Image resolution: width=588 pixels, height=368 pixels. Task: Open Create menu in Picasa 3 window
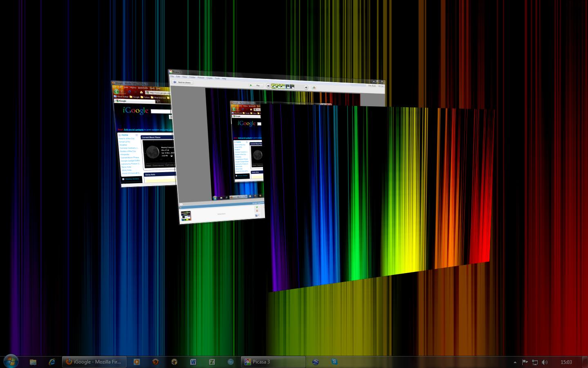[x=209, y=78]
